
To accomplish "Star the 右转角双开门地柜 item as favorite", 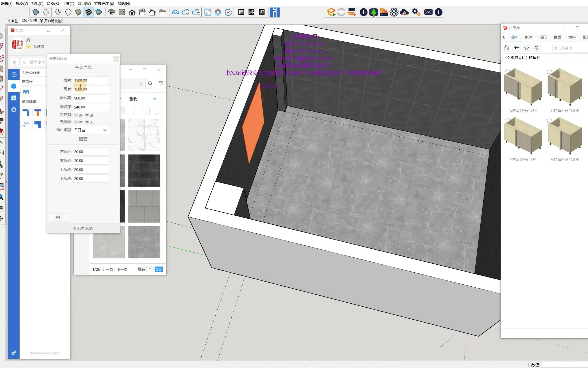I will [x=507, y=71].
